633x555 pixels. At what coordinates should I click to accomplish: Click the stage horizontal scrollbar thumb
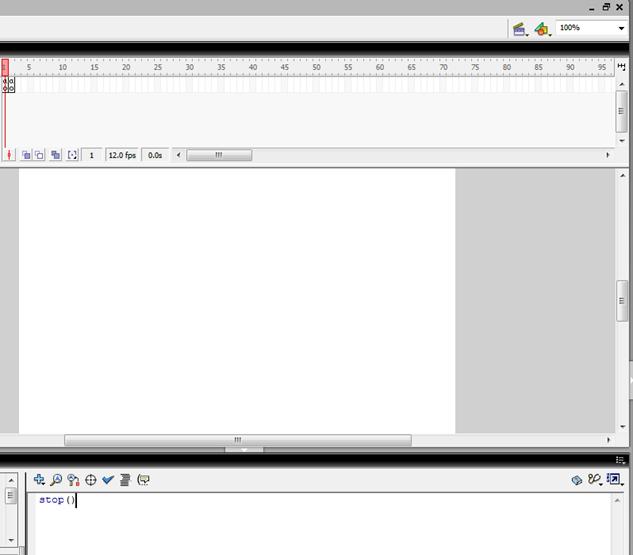pos(238,440)
